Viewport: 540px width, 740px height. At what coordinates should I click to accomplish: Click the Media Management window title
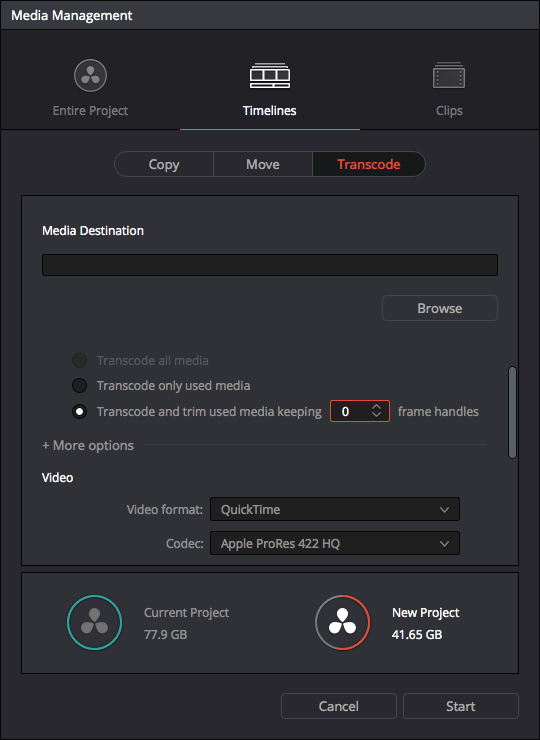click(72, 16)
